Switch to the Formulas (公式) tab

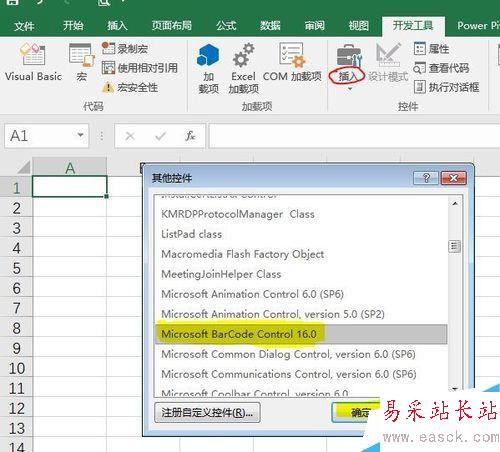point(226,26)
